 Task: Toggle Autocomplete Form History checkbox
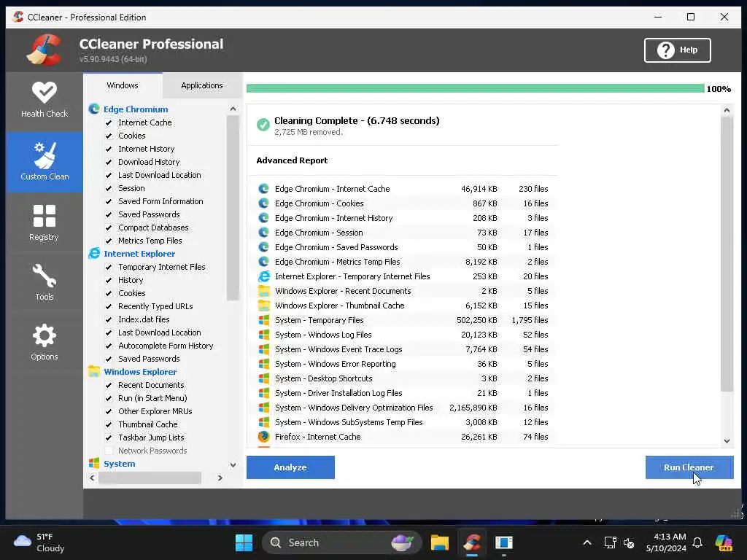point(109,346)
